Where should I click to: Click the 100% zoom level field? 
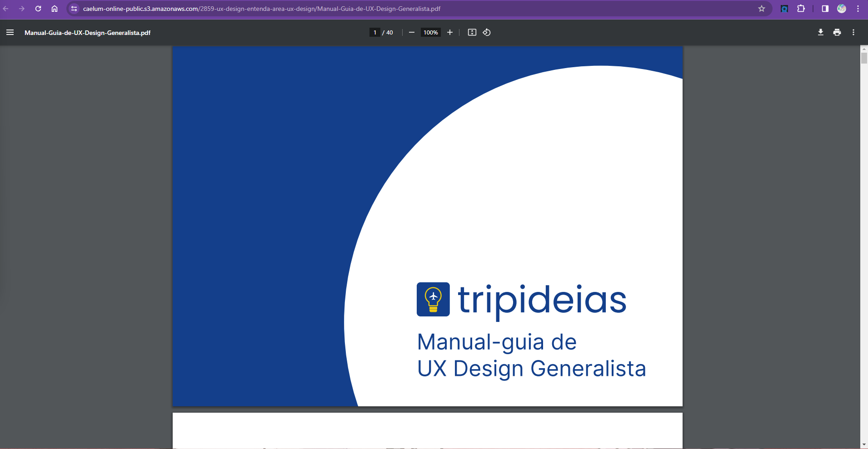click(x=431, y=32)
